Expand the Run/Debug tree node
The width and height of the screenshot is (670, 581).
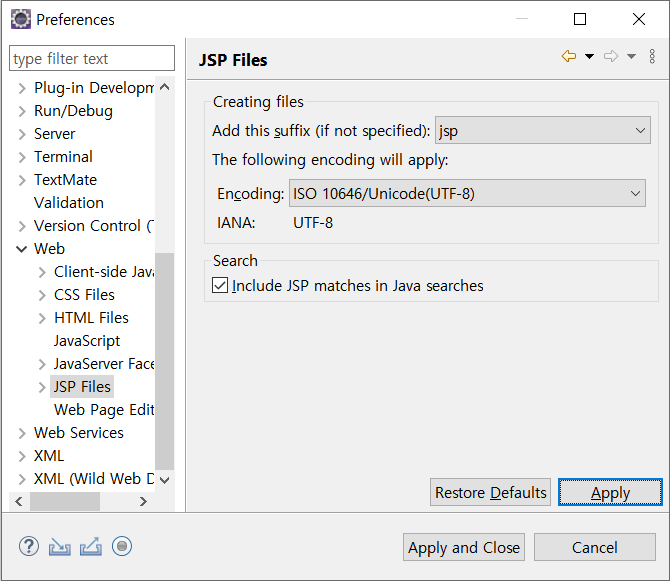pos(22,111)
